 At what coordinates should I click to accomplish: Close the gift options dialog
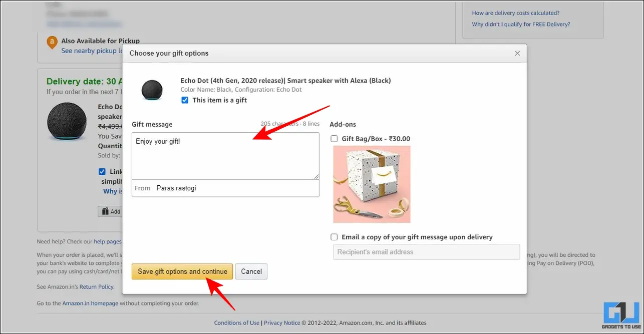pos(517,53)
